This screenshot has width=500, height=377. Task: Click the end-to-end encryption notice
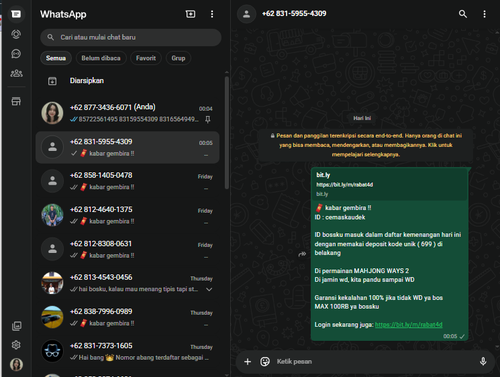tap(366, 145)
